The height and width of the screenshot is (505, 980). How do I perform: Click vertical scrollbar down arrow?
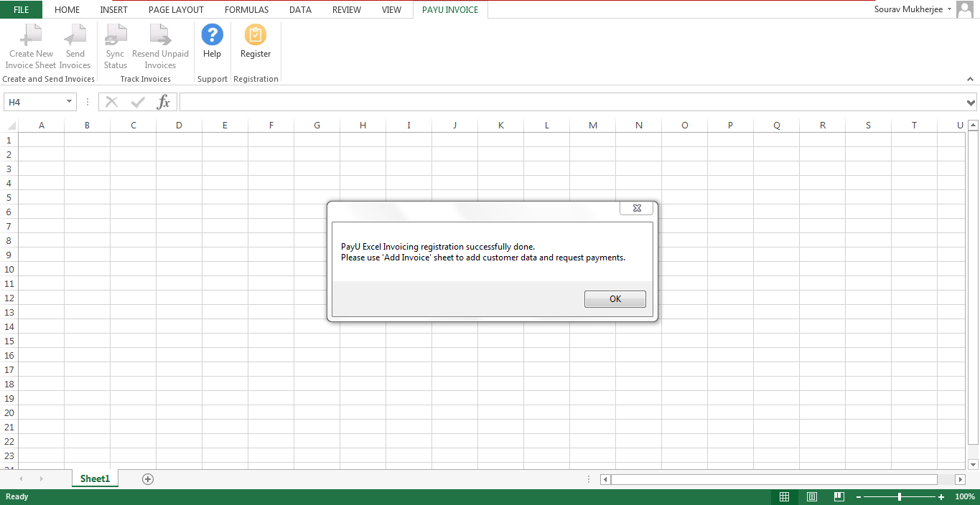(x=973, y=464)
